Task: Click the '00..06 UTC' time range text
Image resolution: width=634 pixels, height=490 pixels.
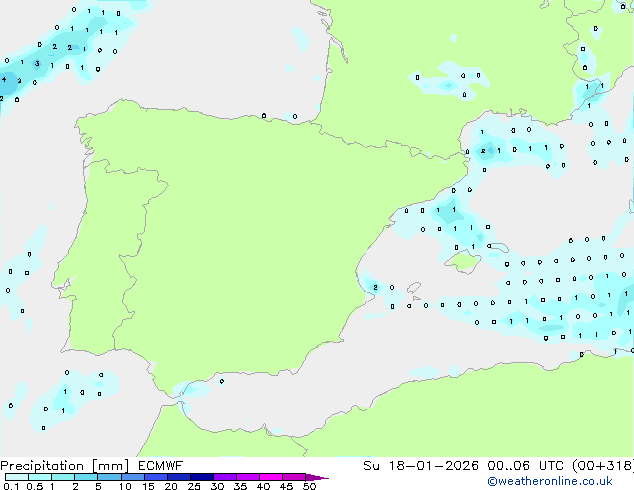Action: pos(525,466)
